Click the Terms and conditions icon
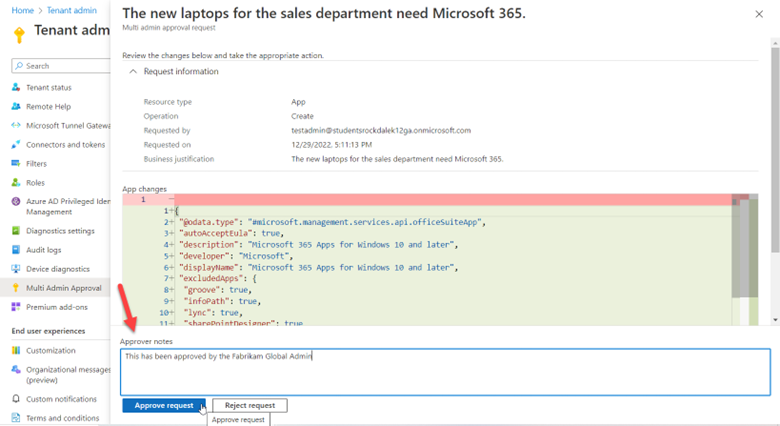This screenshot has width=780, height=426. coord(16,418)
